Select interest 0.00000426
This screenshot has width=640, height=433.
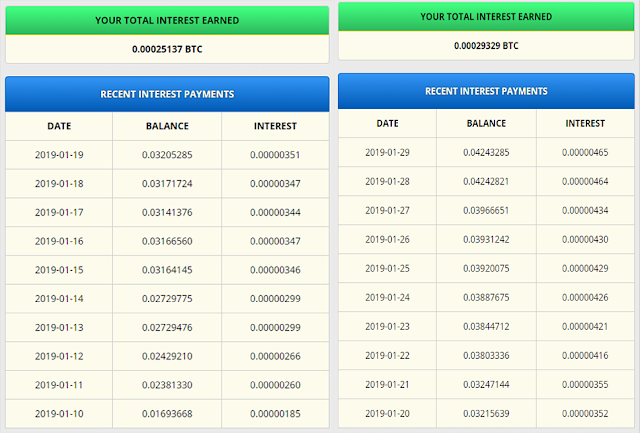click(585, 298)
